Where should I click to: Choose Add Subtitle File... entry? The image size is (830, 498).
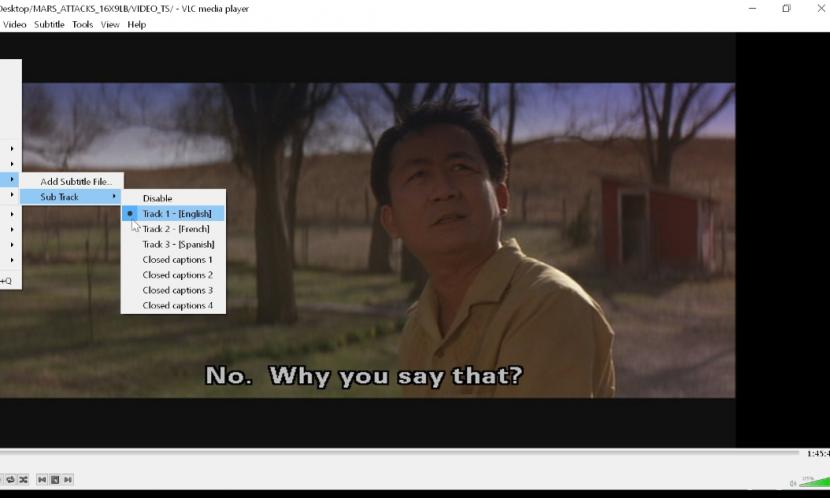(x=72, y=181)
